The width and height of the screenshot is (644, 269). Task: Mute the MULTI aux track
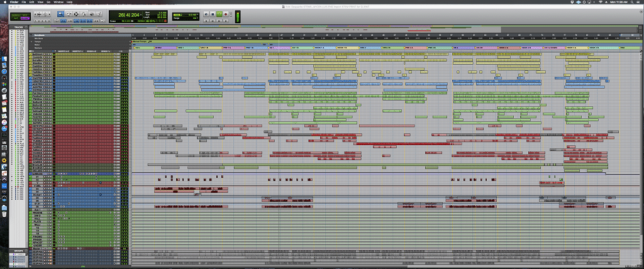[x=52, y=224]
